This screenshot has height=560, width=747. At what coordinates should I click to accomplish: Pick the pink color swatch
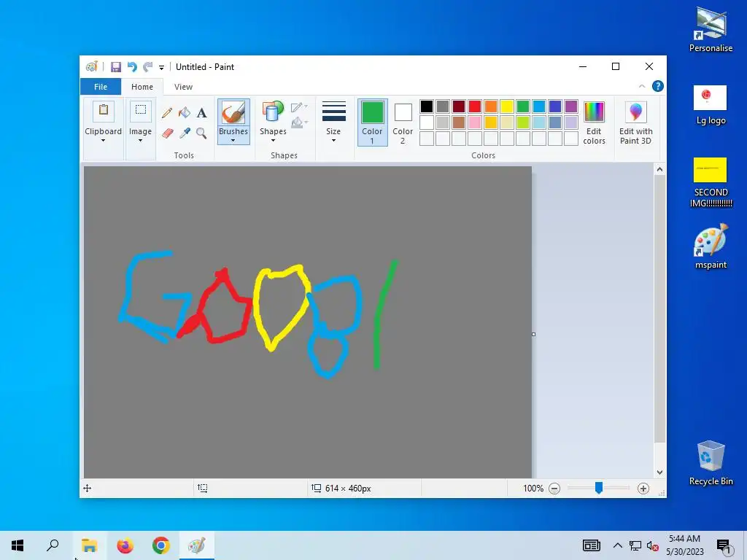(x=475, y=122)
